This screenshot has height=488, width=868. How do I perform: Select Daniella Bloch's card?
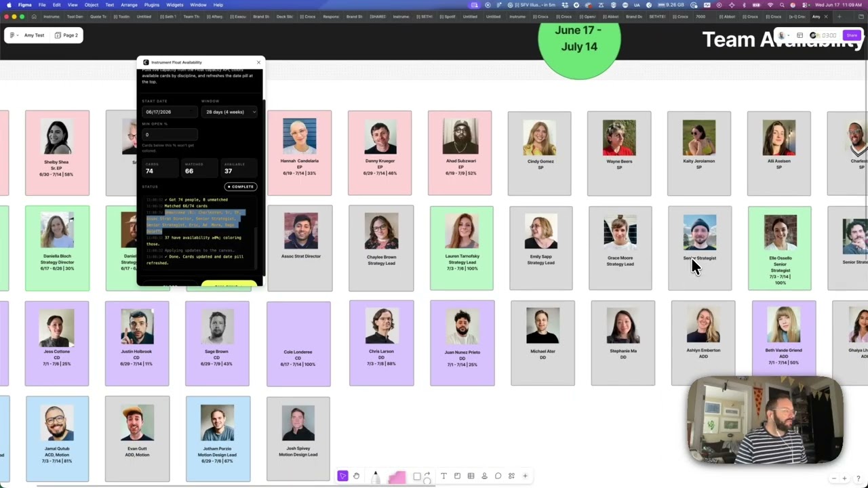57,249
